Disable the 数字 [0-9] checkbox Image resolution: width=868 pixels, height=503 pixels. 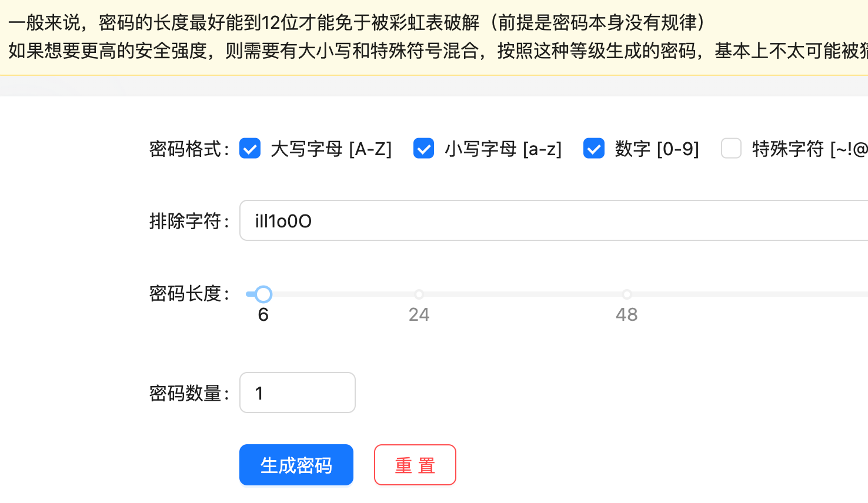click(x=594, y=149)
